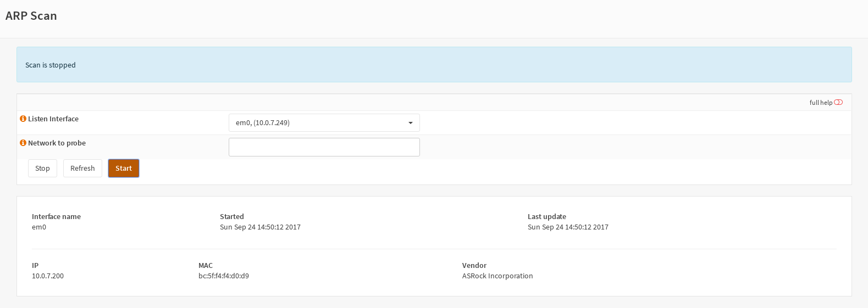Click the Last update timestamp value
Viewport: 868px width, 308px height.
[x=568, y=227]
